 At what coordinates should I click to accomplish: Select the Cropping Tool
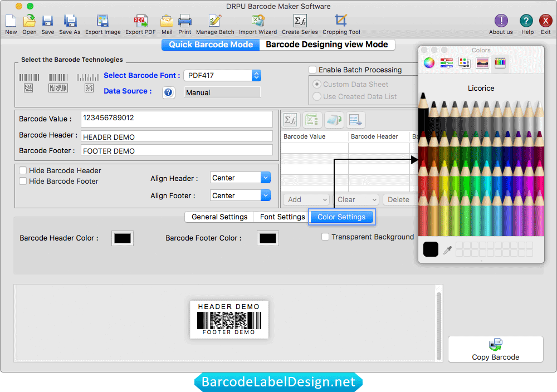tap(341, 21)
